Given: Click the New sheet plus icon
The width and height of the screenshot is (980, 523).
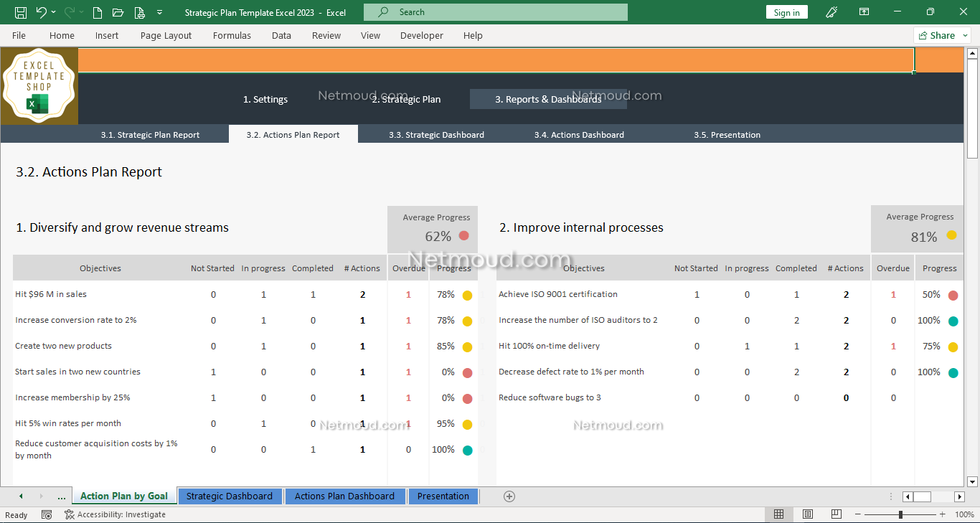Looking at the screenshot, I should [x=509, y=496].
